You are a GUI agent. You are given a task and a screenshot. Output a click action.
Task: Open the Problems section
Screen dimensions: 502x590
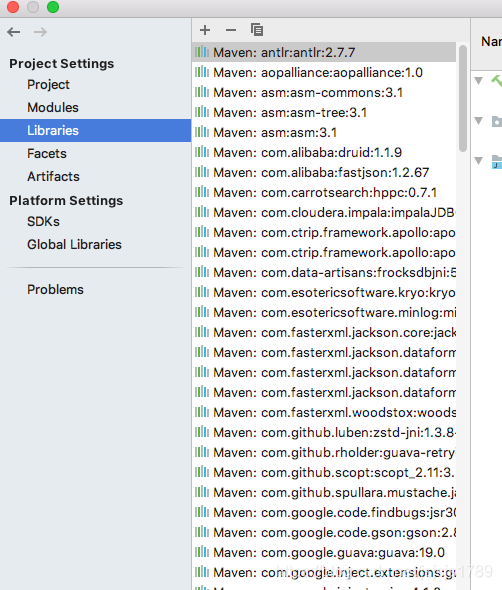[55, 290]
